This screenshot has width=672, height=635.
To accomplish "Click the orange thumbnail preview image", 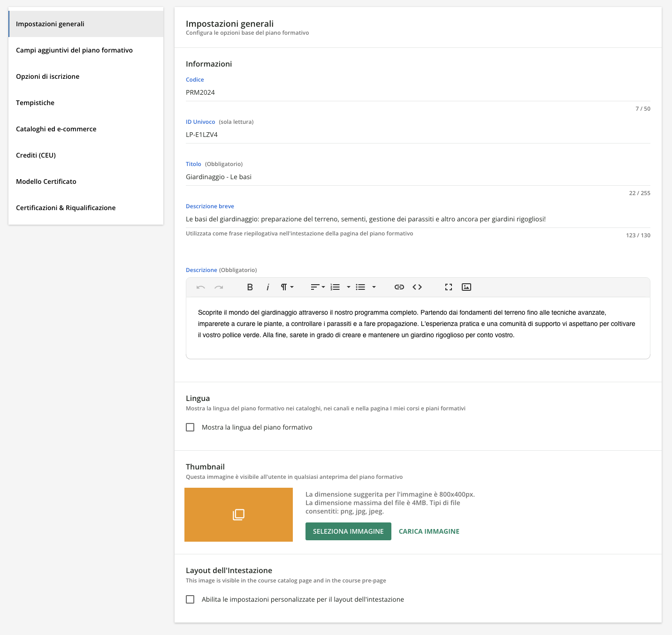I will click(238, 514).
